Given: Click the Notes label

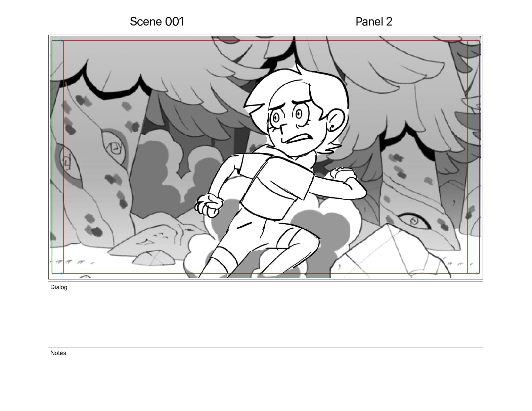Looking at the screenshot, I should (x=58, y=353).
